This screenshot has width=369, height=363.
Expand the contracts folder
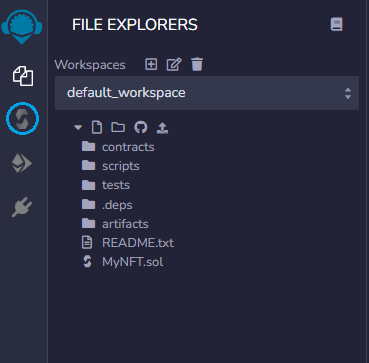tap(118, 147)
